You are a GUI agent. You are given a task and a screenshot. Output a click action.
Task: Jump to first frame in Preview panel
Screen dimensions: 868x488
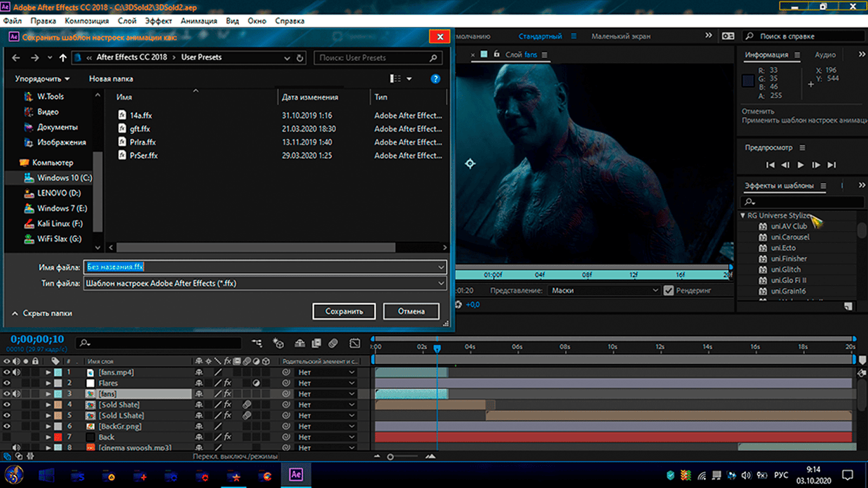pyautogui.click(x=770, y=165)
